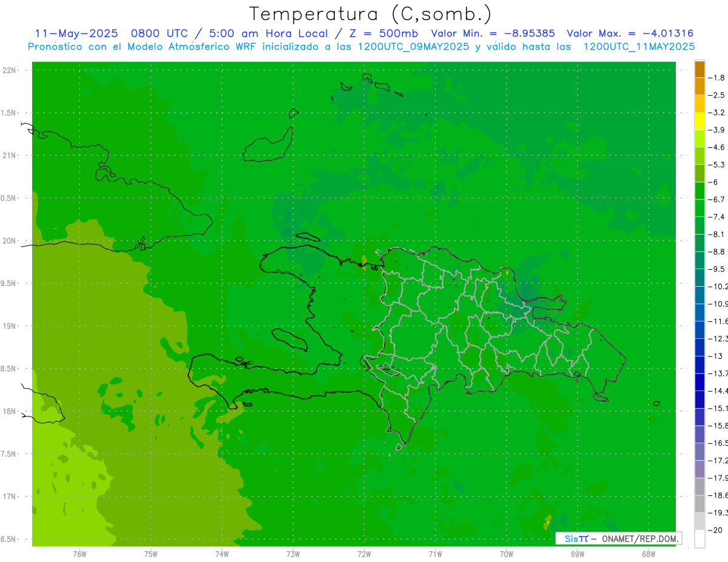This screenshot has height=562, width=728.
Task: Click the '-14.4' colorbar value
Action: tap(718, 391)
